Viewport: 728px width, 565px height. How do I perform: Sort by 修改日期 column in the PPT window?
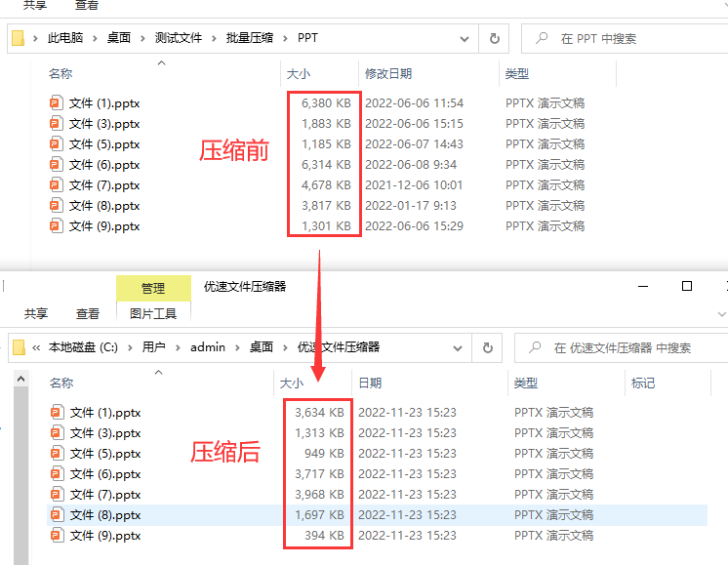coord(388,74)
